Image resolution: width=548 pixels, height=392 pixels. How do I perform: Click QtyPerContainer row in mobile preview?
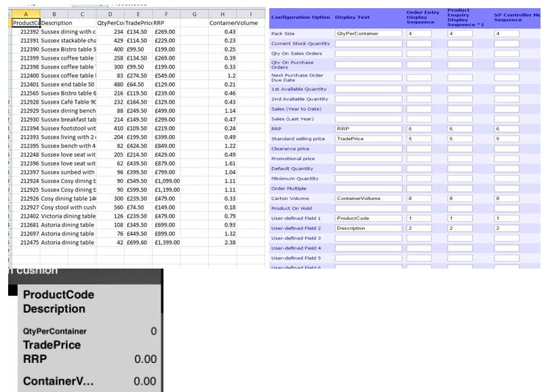tap(90, 331)
